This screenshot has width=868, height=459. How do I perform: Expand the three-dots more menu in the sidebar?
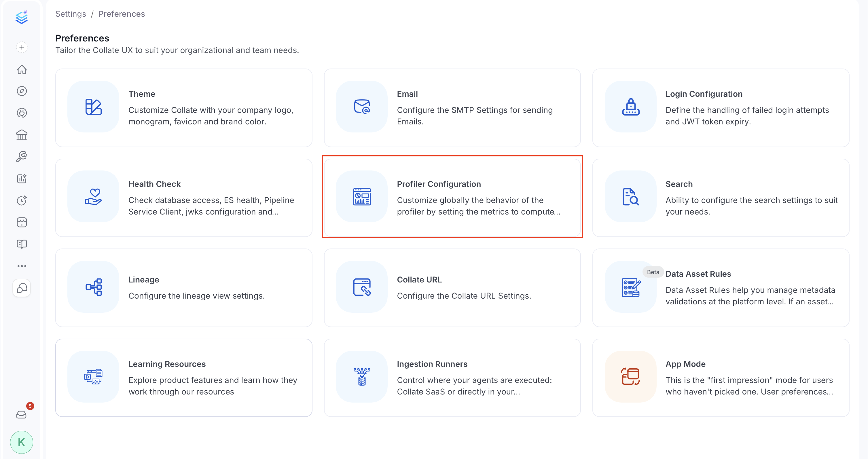(x=22, y=266)
